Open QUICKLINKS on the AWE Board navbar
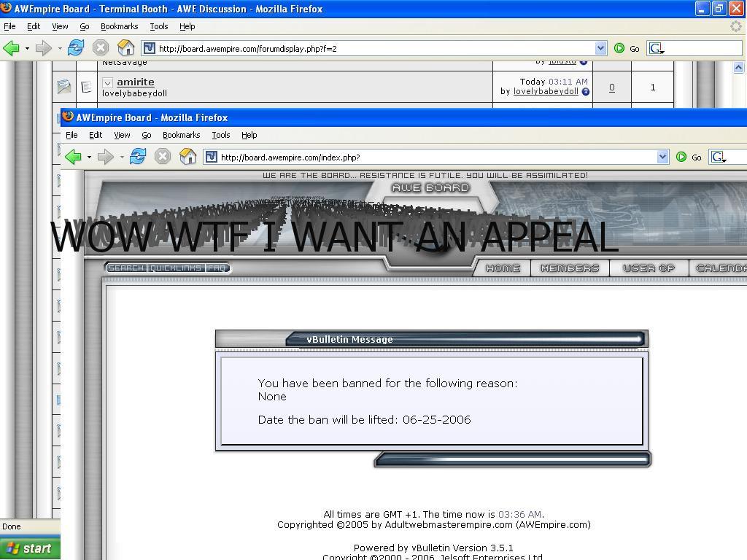The width and height of the screenshot is (747, 560). [175, 268]
